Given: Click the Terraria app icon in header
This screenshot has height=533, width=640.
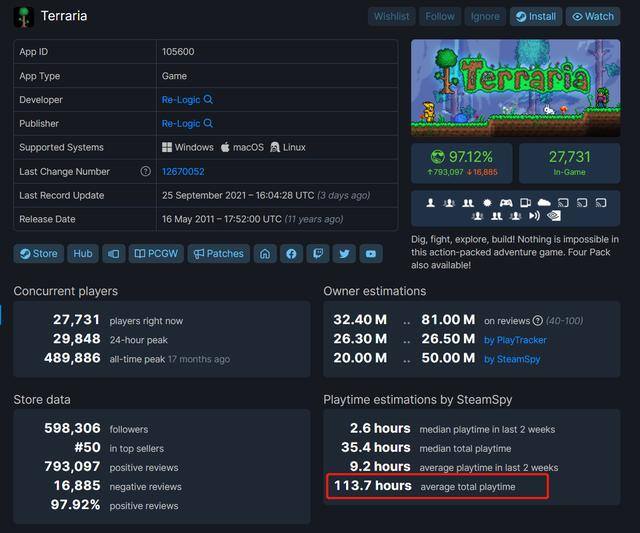Looking at the screenshot, I should coord(24,17).
